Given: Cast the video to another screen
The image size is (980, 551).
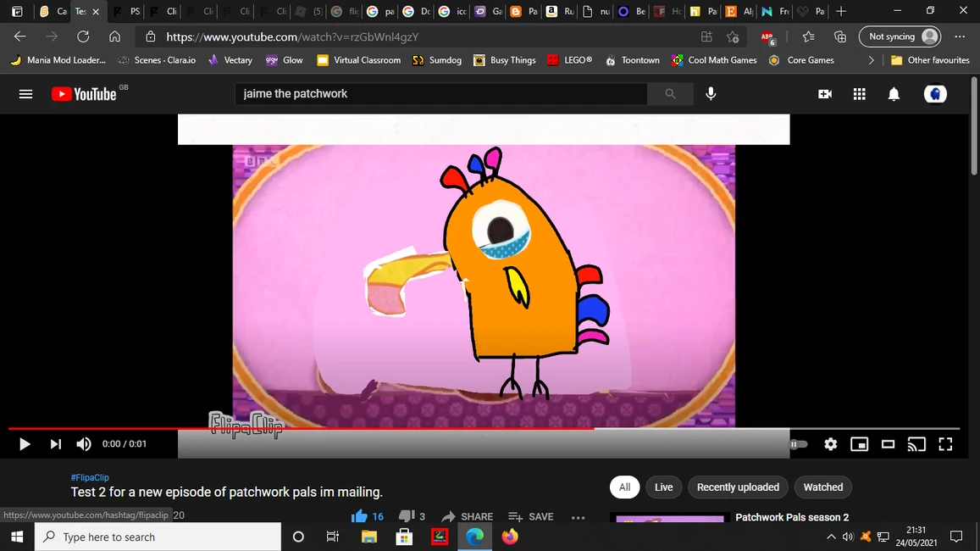Looking at the screenshot, I should [x=916, y=443].
